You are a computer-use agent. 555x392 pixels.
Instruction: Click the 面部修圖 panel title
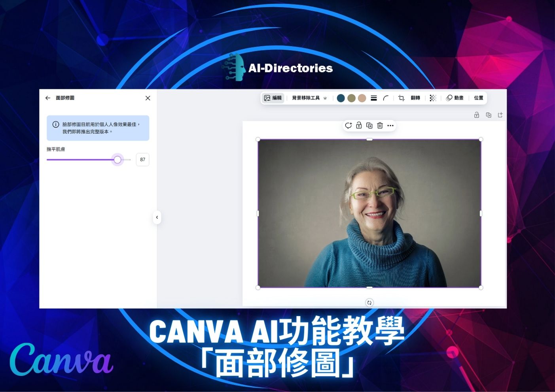[x=65, y=98]
